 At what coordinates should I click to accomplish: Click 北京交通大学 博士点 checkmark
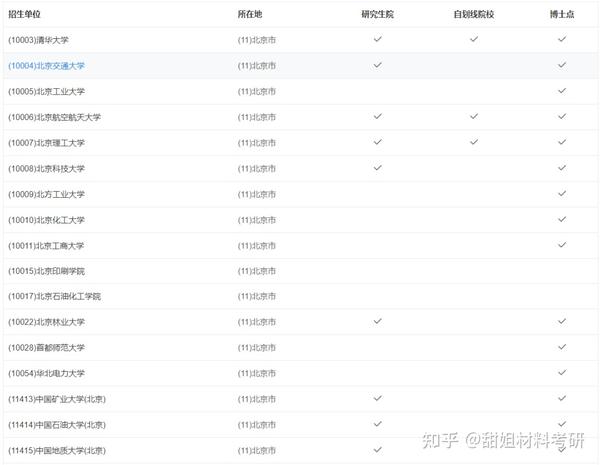click(x=562, y=65)
